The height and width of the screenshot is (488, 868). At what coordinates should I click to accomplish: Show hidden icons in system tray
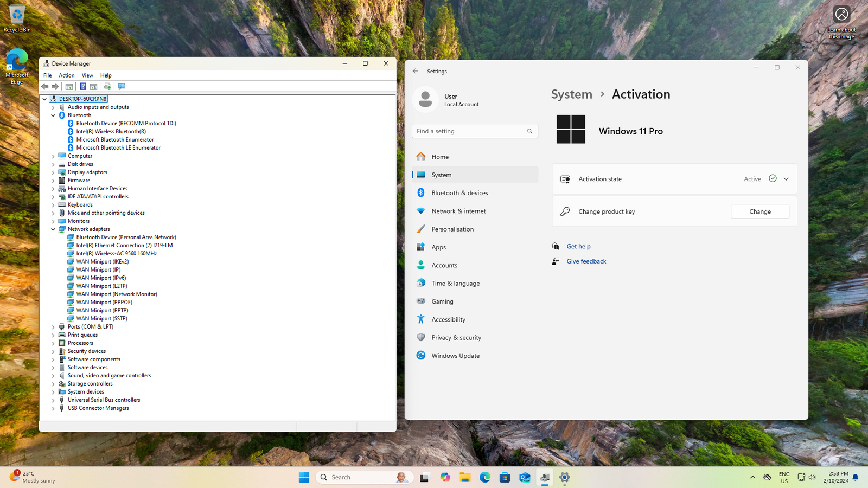(752, 477)
